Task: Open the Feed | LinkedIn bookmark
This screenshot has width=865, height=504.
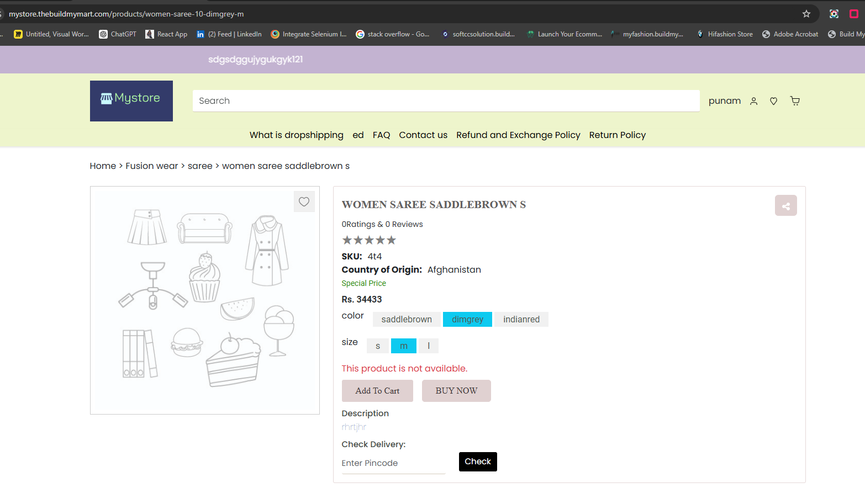Action: (x=229, y=34)
